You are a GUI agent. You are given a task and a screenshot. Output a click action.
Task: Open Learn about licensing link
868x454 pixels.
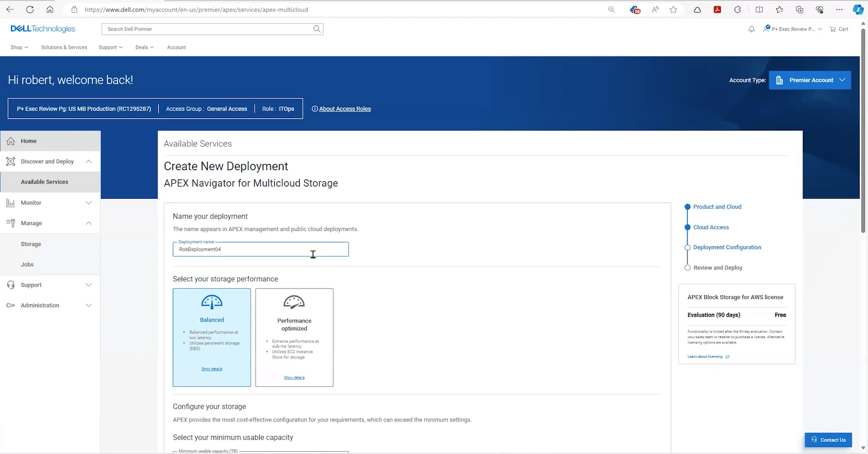click(x=708, y=357)
